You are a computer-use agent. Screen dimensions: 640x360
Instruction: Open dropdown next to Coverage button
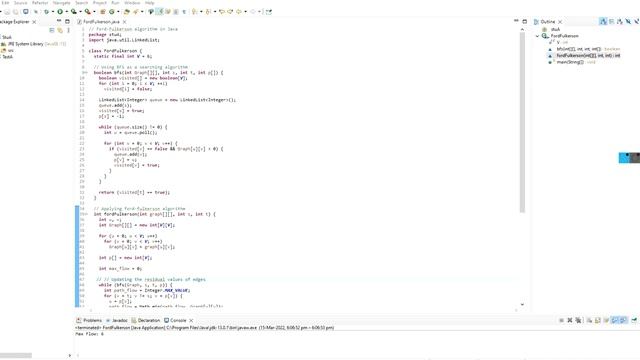(80, 12)
